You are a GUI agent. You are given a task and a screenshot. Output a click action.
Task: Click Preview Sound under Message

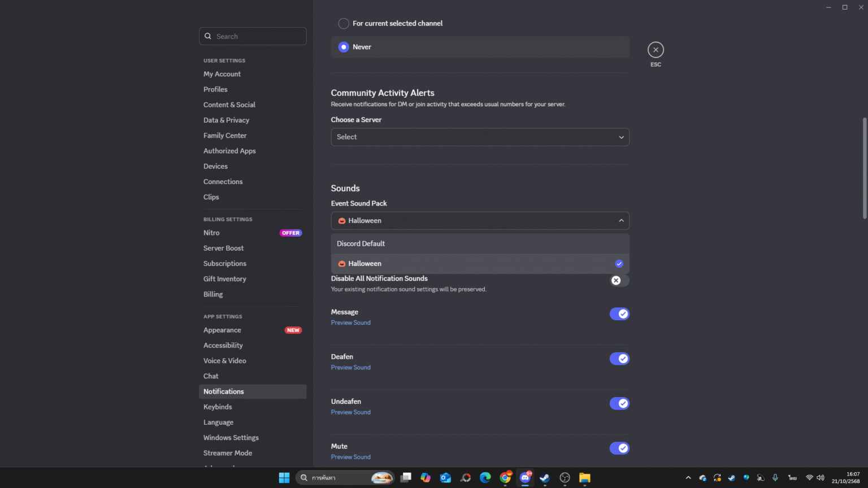pos(350,322)
